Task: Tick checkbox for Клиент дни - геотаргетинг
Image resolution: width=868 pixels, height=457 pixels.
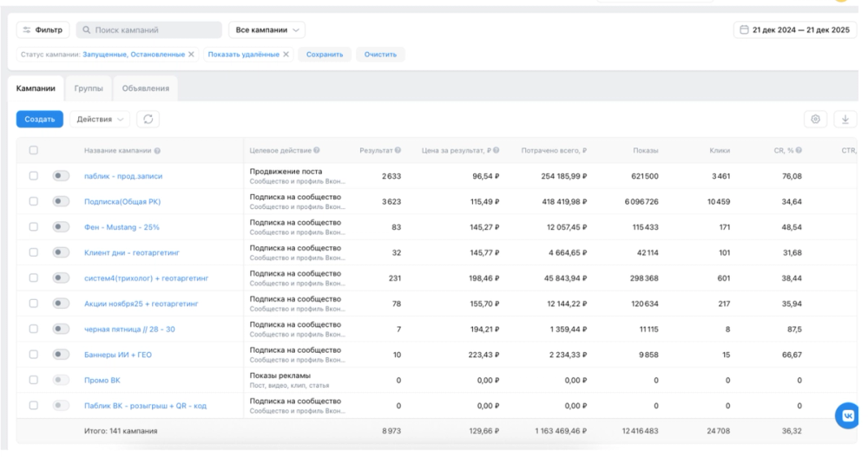Action: coord(34,252)
